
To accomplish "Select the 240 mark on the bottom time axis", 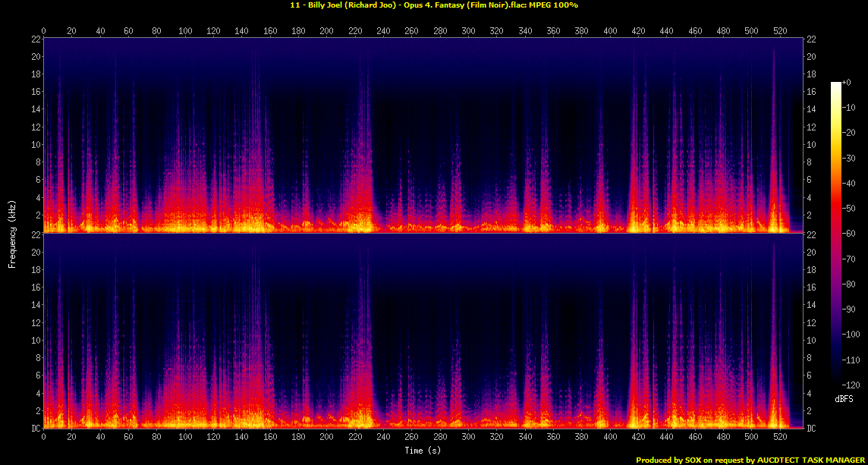I will pyautogui.click(x=382, y=438).
